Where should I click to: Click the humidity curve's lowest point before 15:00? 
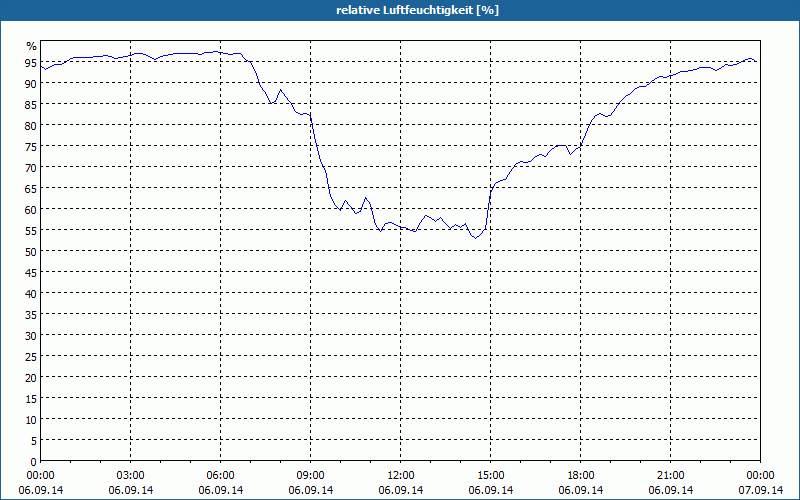pyautogui.click(x=476, y=238)
